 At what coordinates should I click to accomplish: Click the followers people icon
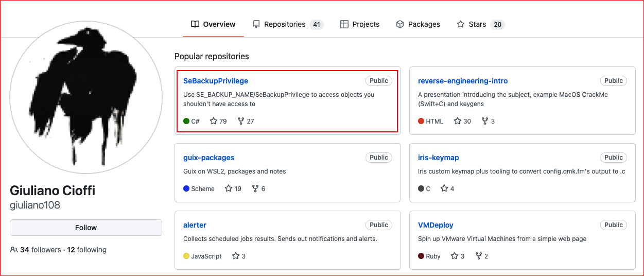pos(14,250)
